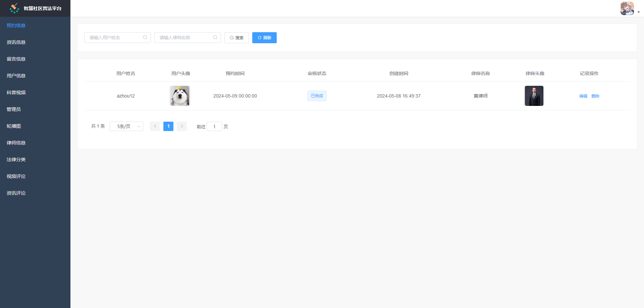Screen dimensions: 644x308
Task: Select 律师信息 from the sidebar
Action: coord(16,143)
